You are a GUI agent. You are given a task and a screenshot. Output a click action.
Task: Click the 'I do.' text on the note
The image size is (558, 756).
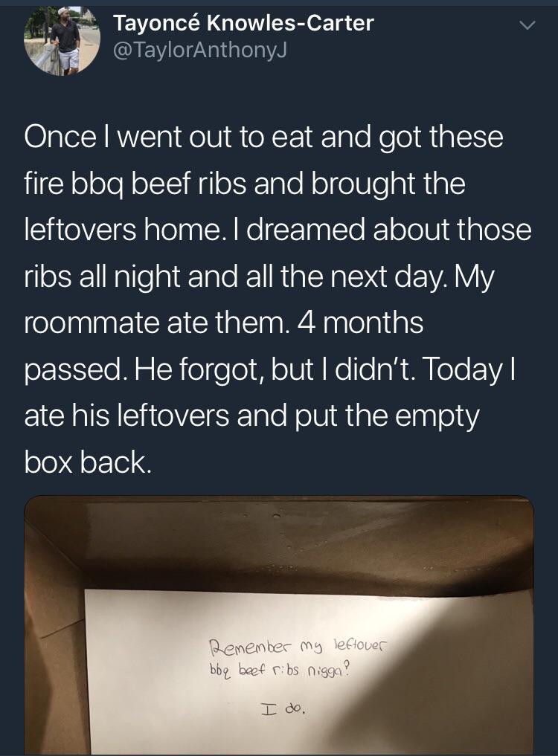click(283, 709)
